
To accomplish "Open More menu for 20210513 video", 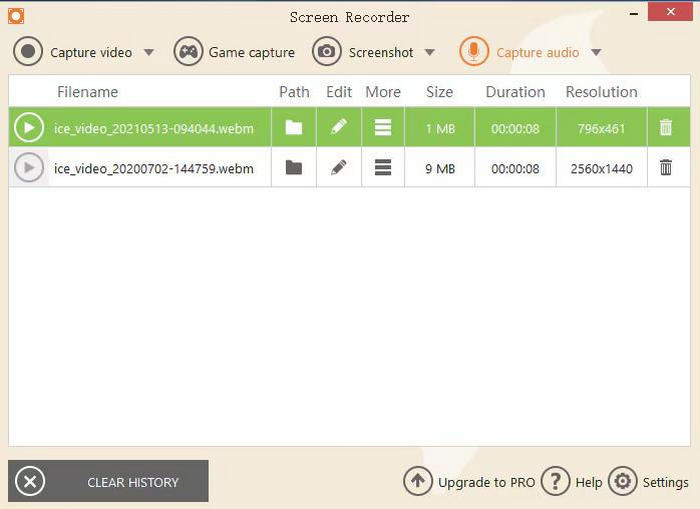I will click(x=382, y=128).
